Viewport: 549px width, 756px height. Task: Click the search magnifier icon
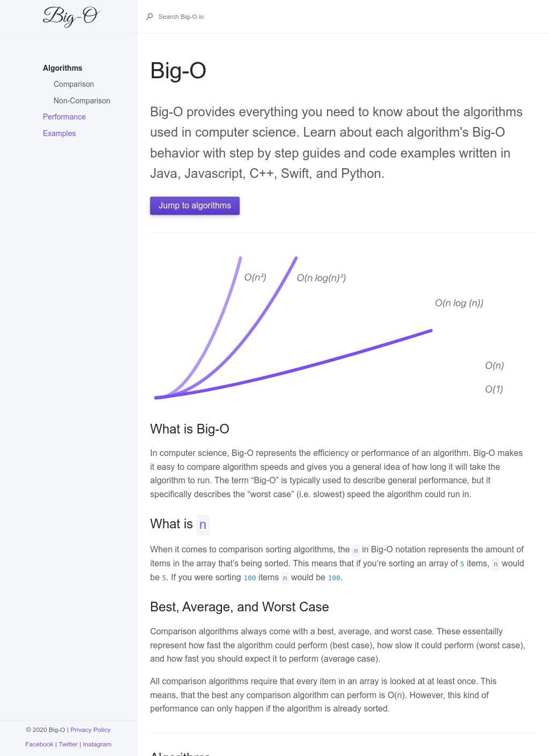pyautogui.click(x=150, y=17)
